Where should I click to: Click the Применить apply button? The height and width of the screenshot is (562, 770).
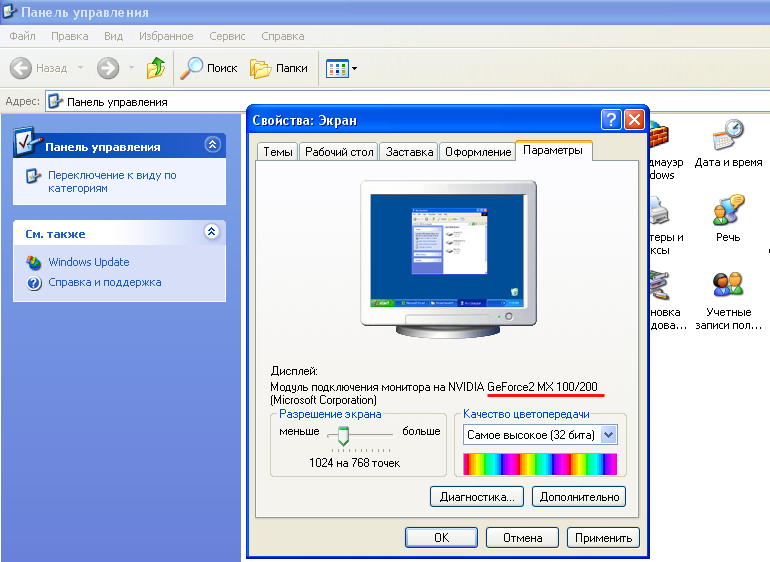604,537
